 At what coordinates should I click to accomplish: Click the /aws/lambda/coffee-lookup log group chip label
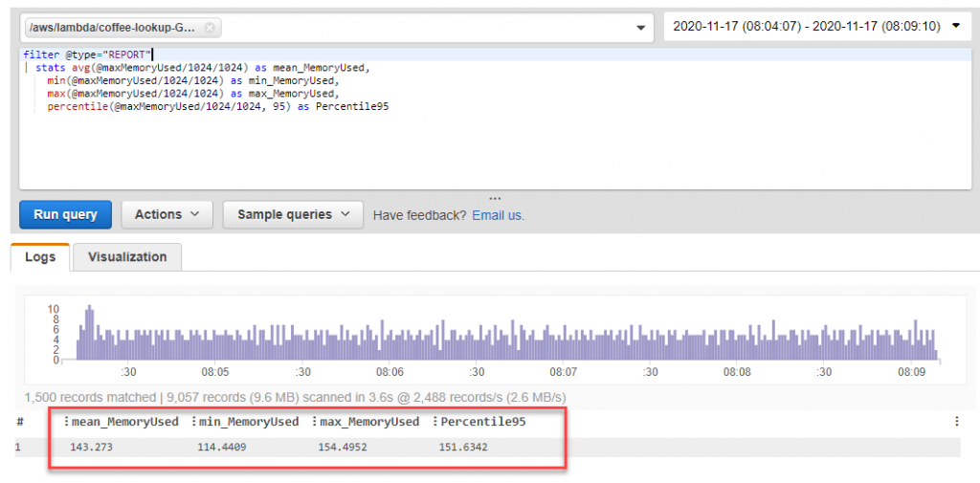click(113, 28)
